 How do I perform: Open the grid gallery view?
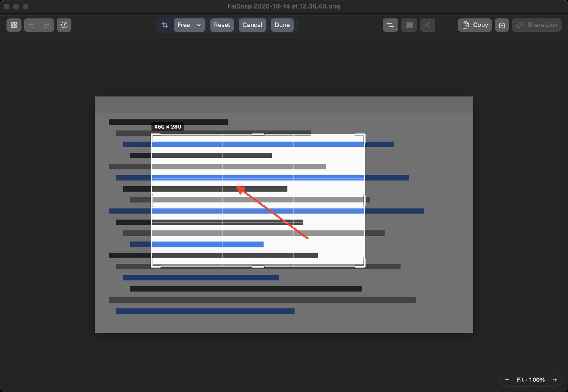tap(14, 25)
